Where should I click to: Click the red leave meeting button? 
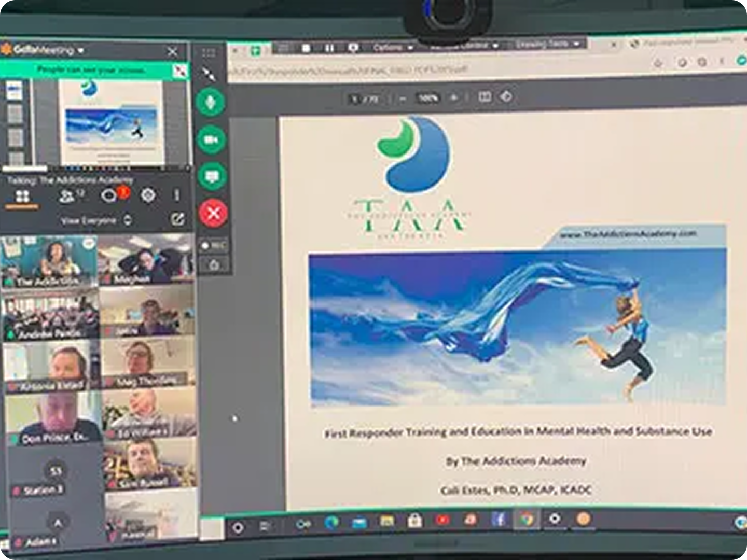tap(213, 213)
